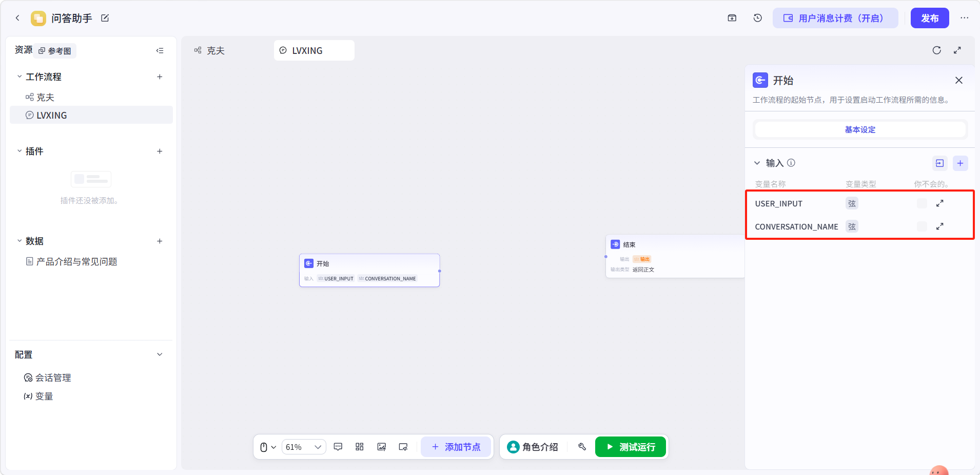
Task: Click the 输出 tag in 结束 node
Action: click(x=642, y=259)
